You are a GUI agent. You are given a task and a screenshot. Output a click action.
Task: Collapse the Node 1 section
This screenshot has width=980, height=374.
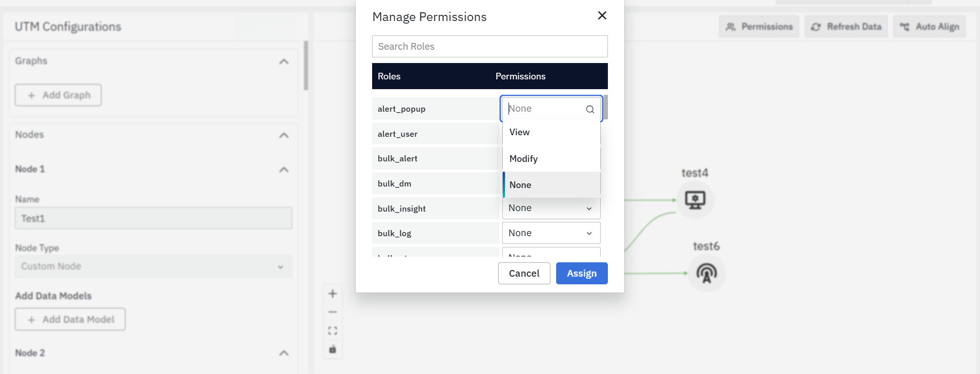point(283,170)
